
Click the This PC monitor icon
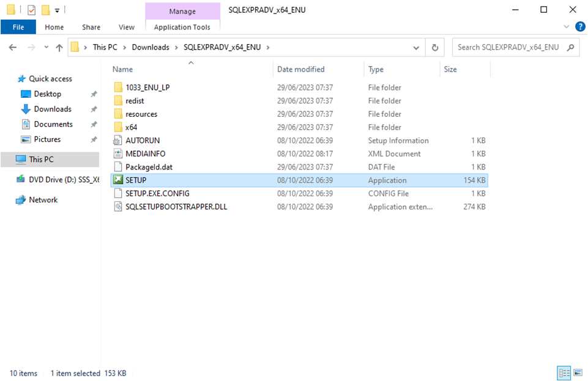[21, 159]
